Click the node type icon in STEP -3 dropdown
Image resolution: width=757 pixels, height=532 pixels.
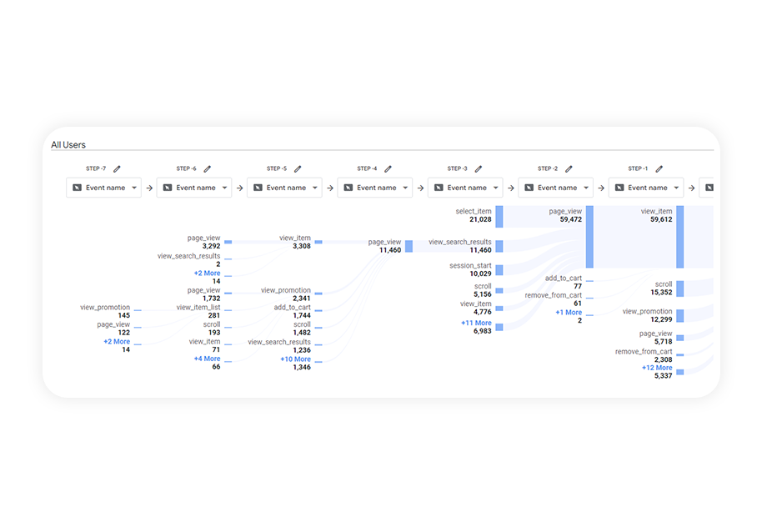click(x=439, y=187)
